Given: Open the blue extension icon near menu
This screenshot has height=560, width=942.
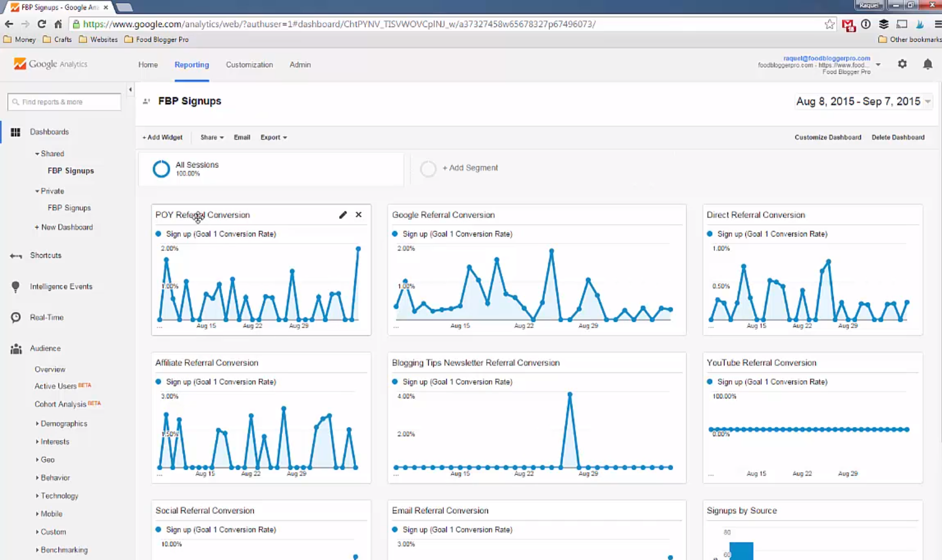Looking at the screenshot, I should [x=920, y=24].
